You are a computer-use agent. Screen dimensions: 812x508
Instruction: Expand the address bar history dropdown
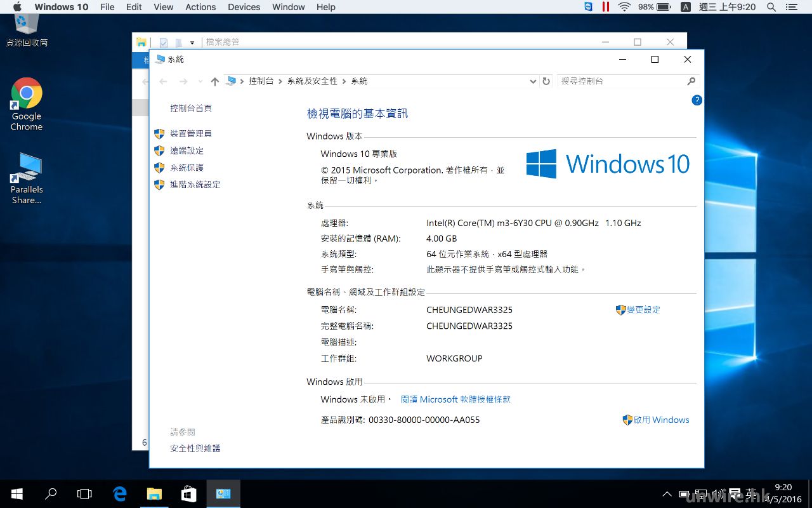(x=533, y=81)
